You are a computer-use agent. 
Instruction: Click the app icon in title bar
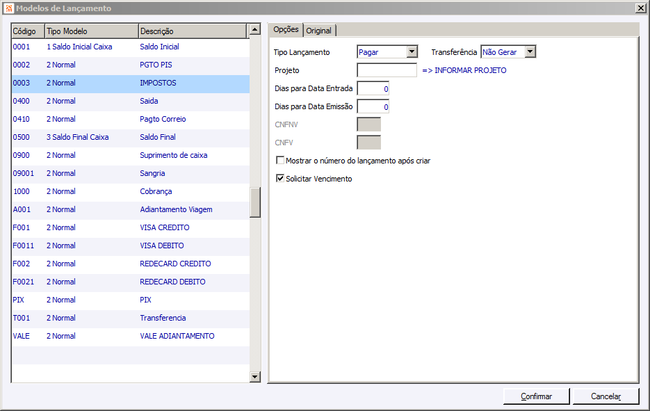click(8, 8)
